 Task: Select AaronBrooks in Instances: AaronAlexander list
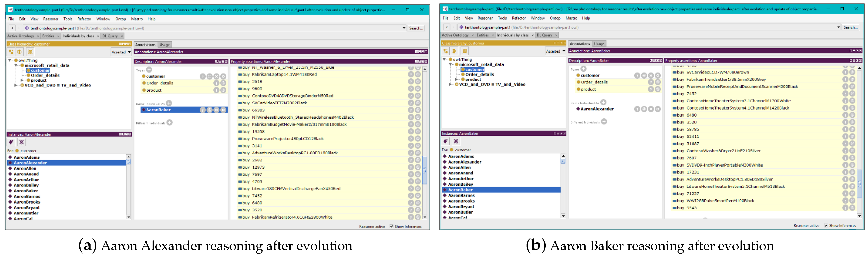click(27, 202)
